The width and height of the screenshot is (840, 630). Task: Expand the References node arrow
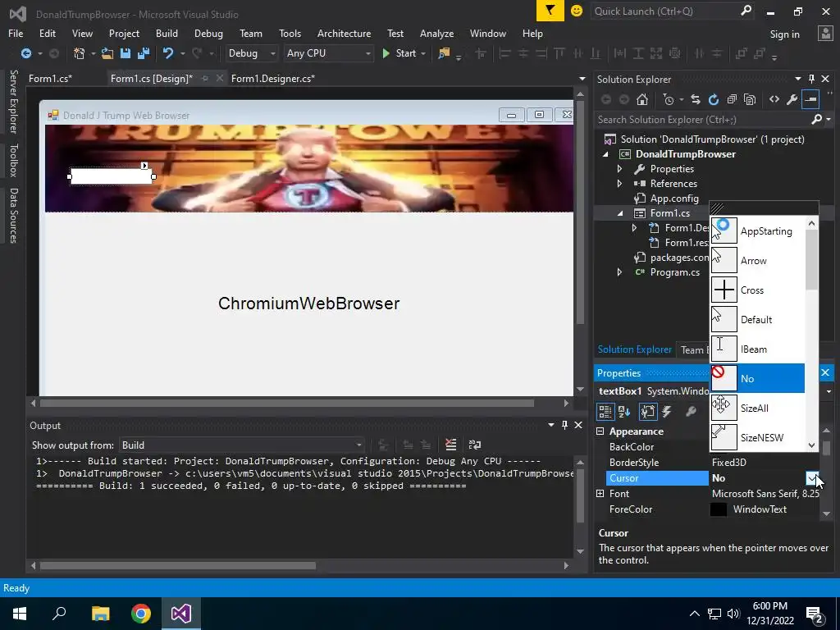point(620,184)
